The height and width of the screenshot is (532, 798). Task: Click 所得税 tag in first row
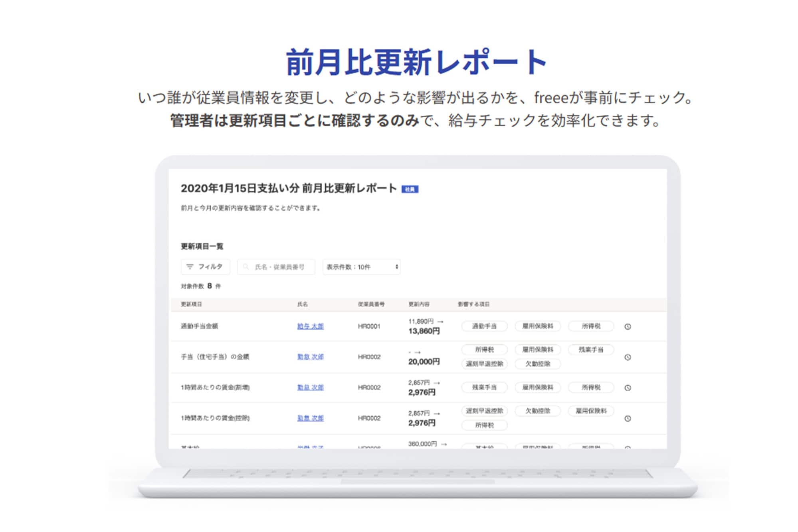591,326
